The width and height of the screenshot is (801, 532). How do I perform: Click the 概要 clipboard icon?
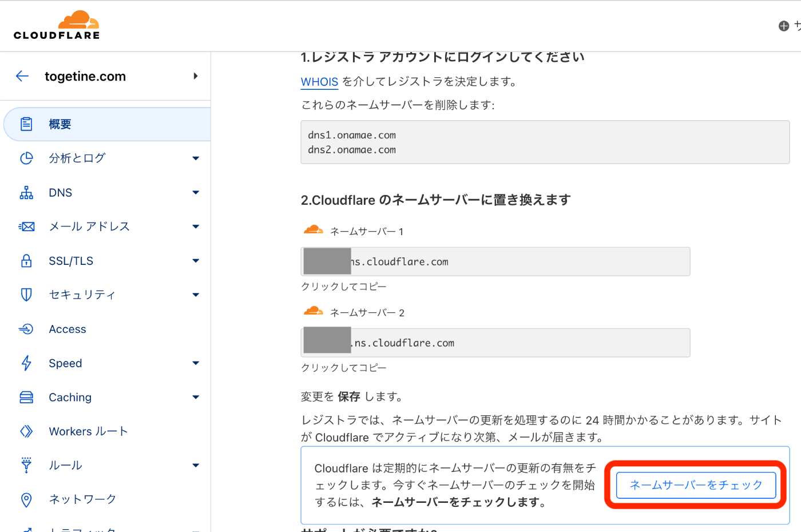[x=26, y=124]
